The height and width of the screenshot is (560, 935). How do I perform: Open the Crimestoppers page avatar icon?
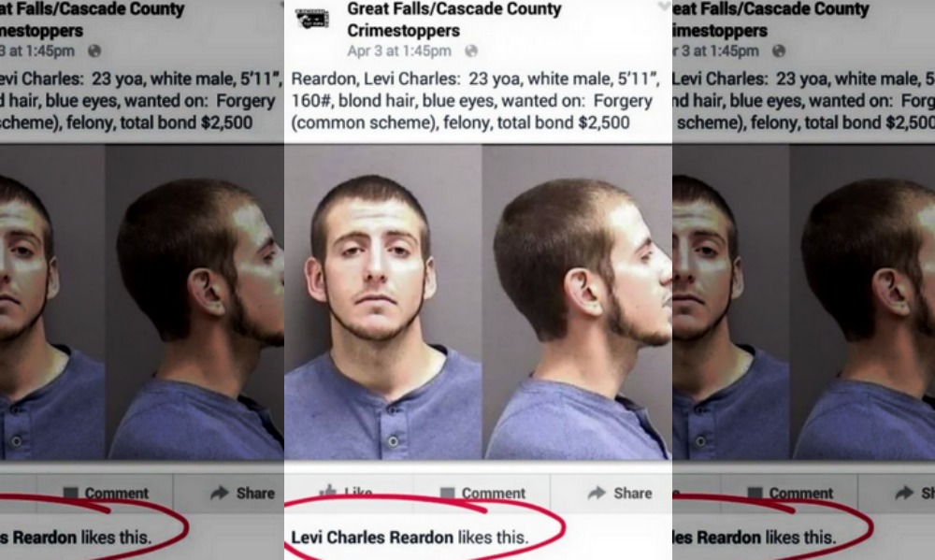[312, 19]
